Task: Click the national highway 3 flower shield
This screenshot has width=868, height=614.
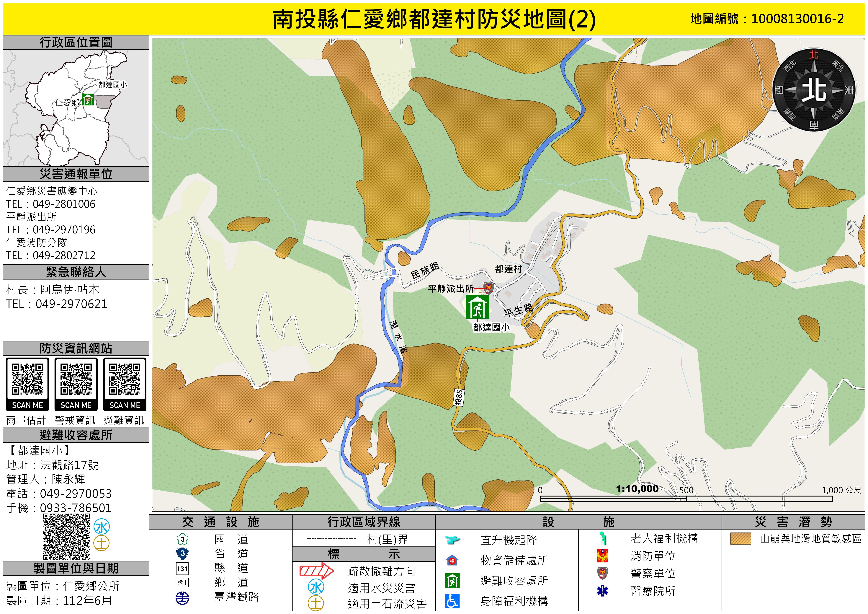Action: coord(182,539)
